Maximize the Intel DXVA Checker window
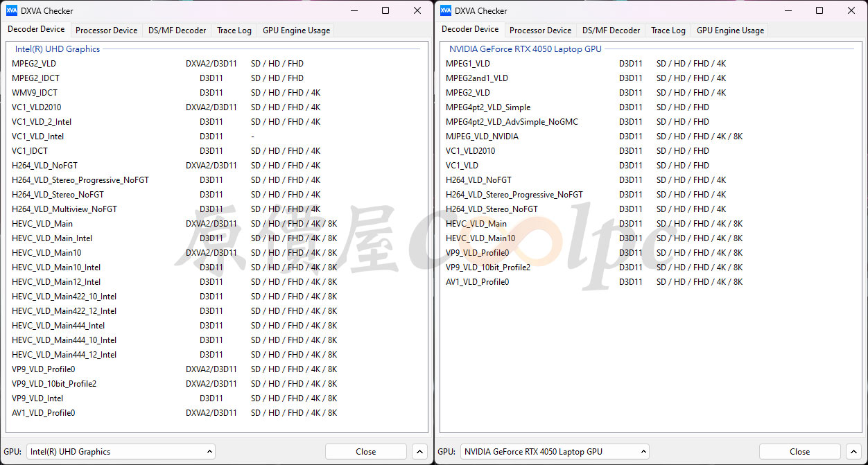 click(385, 10)
